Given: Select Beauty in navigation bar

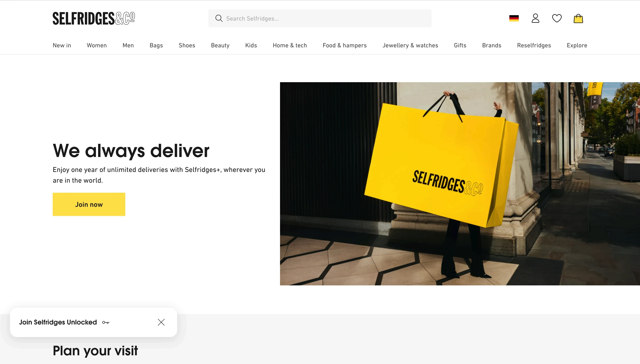Looking at the screenshot, I should (220, 46).
